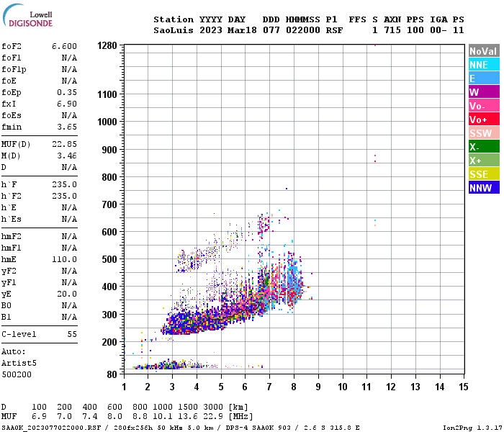Click the Artist5 scaler text
Viewport: 504px width, 432px height.
19,363
